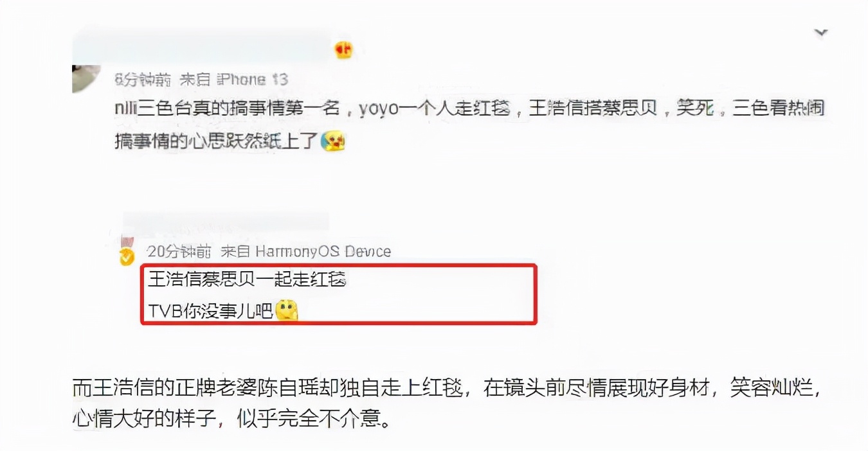Screen dimensions: 868x451
Task: Click the comment text 'TVB你没事儿吧'
Action: (211, 312)
